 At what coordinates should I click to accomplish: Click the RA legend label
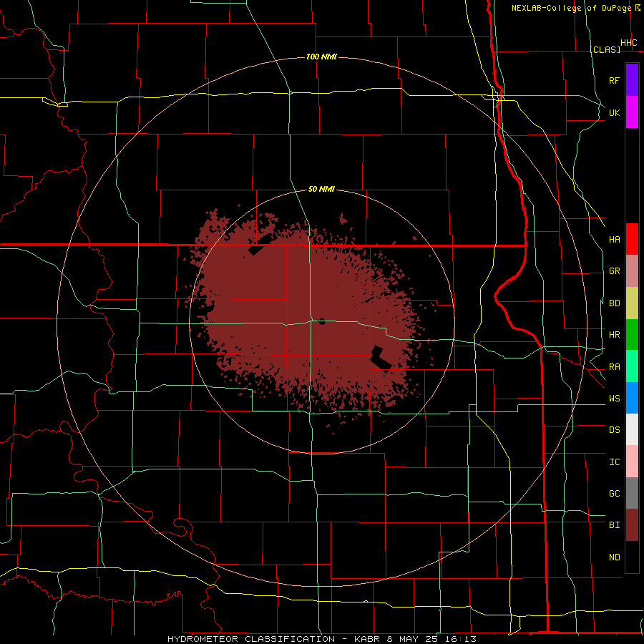(614, 367)
